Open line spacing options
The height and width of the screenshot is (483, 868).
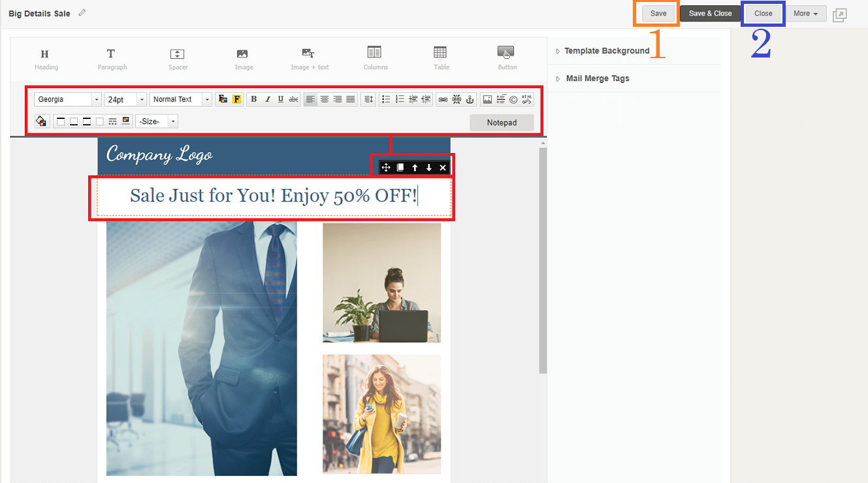[x=368, y=99]
